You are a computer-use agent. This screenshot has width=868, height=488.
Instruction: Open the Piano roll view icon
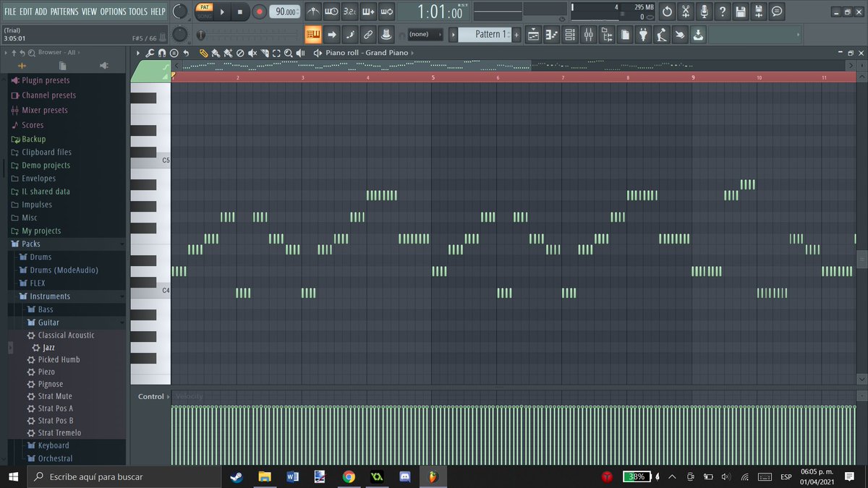[552, 34]
